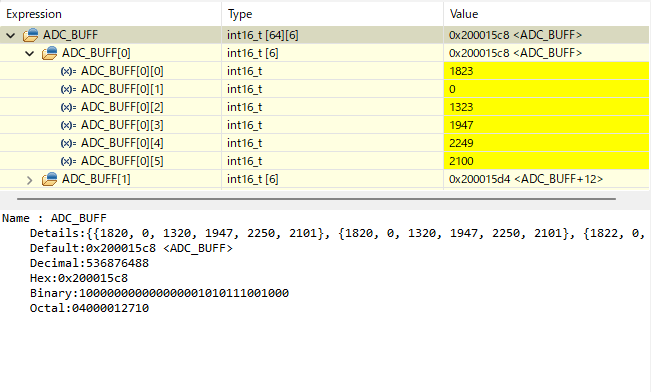Viewport: 651px width, 392px height.
Task: Click the variable icon beside ADC_BUFF[0][1]
Action: click(69, 89)
